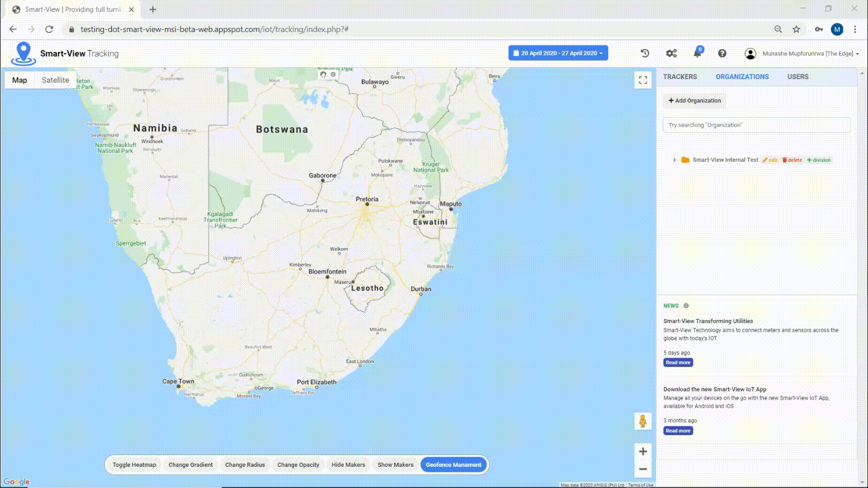868x488 pixels.
Task: Add division to Smart-View Internal Test
Action: 819,160
